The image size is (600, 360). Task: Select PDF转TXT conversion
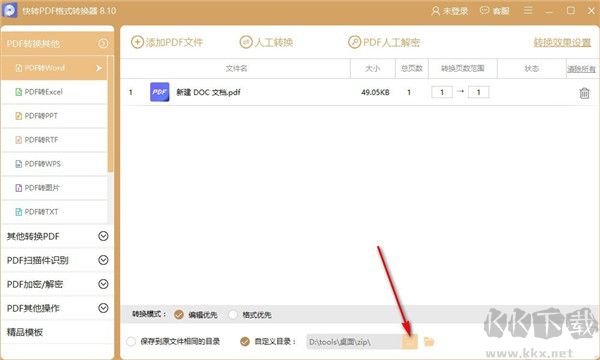point(54,212)
